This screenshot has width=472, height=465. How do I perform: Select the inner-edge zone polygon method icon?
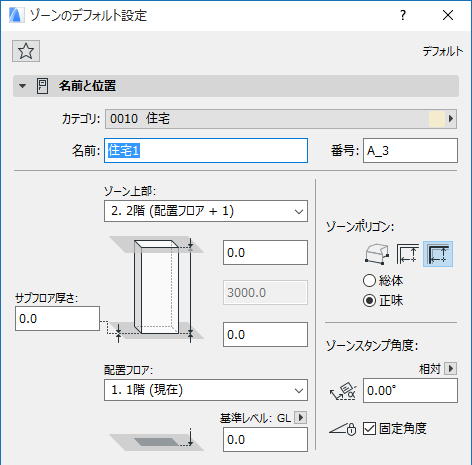coord(407,254)
